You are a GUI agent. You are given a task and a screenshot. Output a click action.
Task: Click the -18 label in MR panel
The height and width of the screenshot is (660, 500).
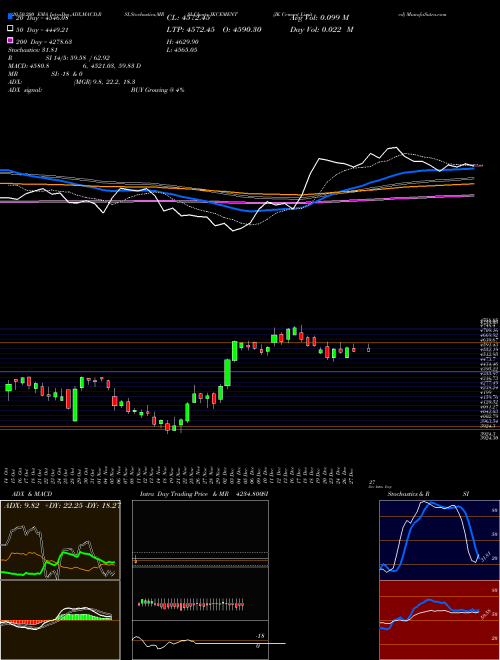tap(259, 636)
